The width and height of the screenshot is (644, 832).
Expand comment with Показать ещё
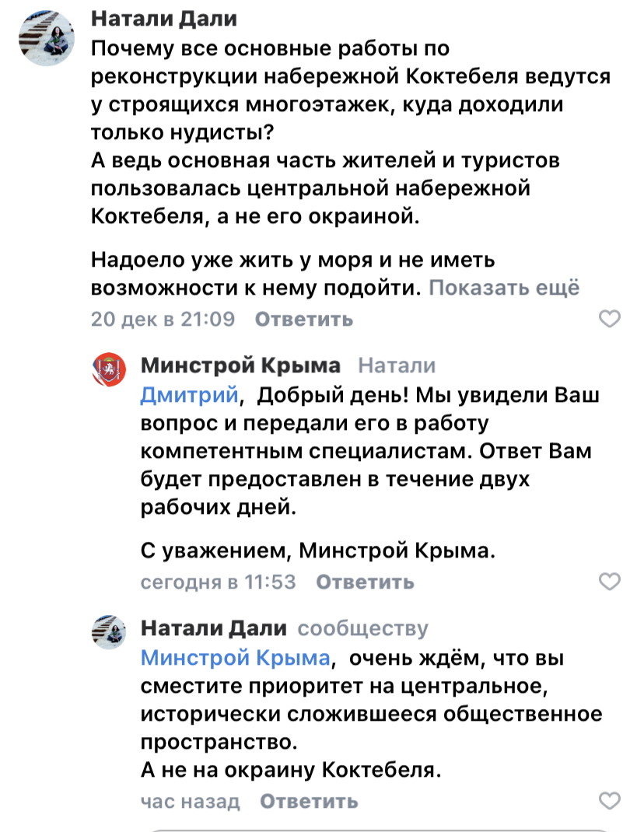point(504,288)
